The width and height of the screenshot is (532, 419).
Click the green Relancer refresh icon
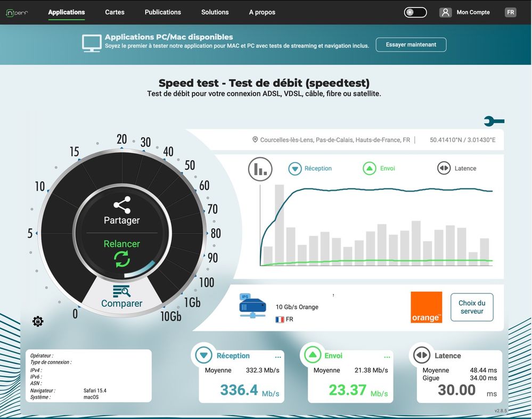tap(122, 259)
